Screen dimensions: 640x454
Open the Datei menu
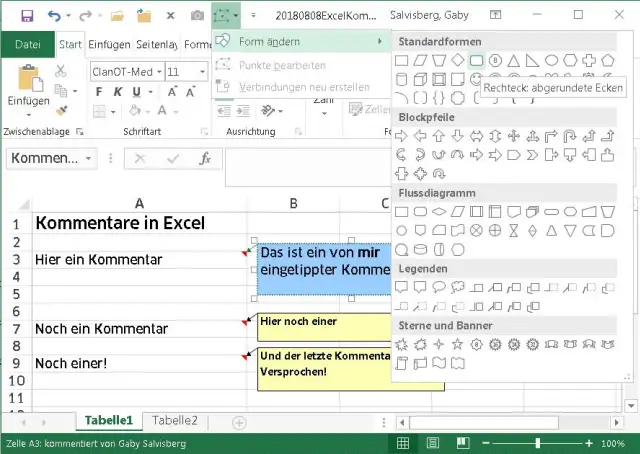tap(27, 45)
